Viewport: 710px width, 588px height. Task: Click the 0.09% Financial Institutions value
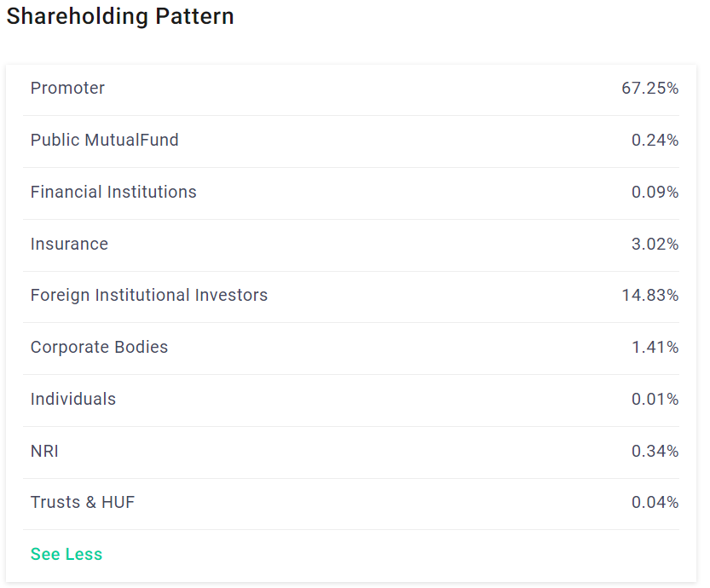click(655, 193)
